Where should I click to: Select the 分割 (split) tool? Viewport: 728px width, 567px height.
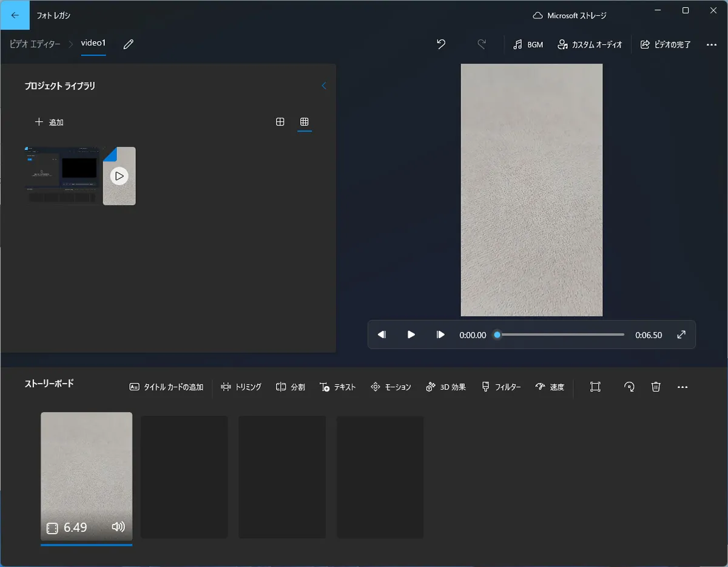coord(290,387)
